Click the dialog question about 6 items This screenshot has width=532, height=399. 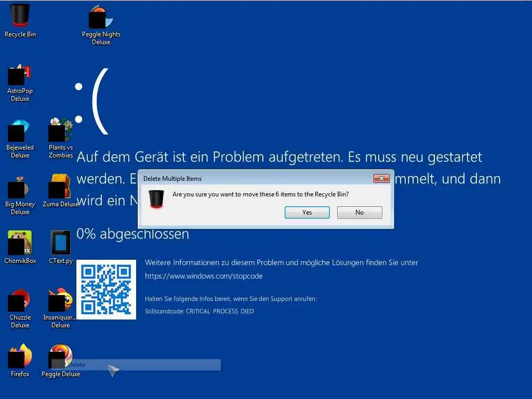(261, 194)
